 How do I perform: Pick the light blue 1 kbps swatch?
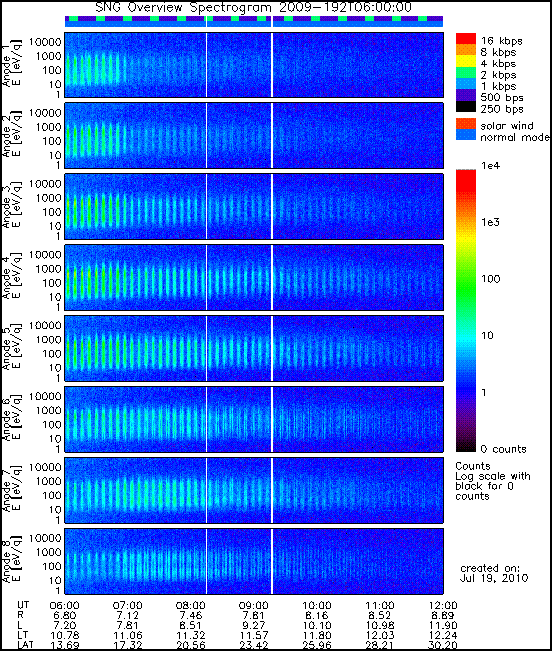click(466, 83)
